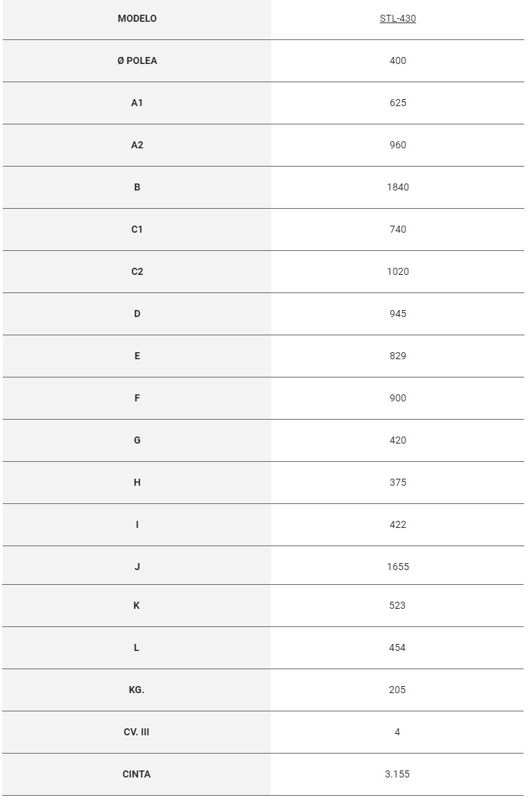
Task: Select the E value 829
Action: (397, 356)
